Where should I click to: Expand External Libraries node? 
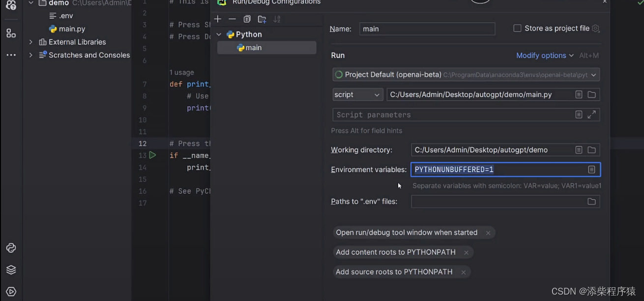click(x=31, y=42)
